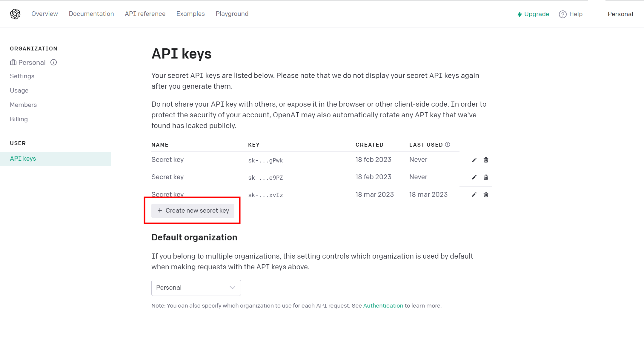
Task: Edit the key ending in gPwk
Action: tap(474, 160)
